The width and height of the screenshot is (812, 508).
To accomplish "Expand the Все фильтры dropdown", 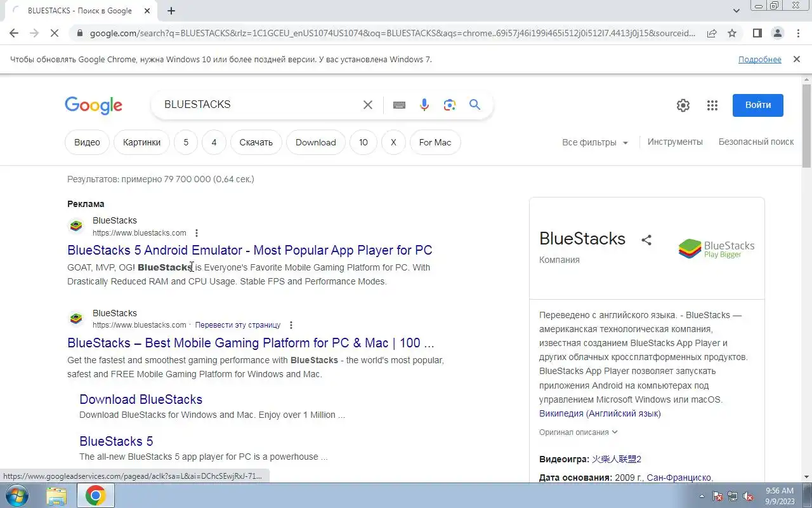I will click(595, 142).
